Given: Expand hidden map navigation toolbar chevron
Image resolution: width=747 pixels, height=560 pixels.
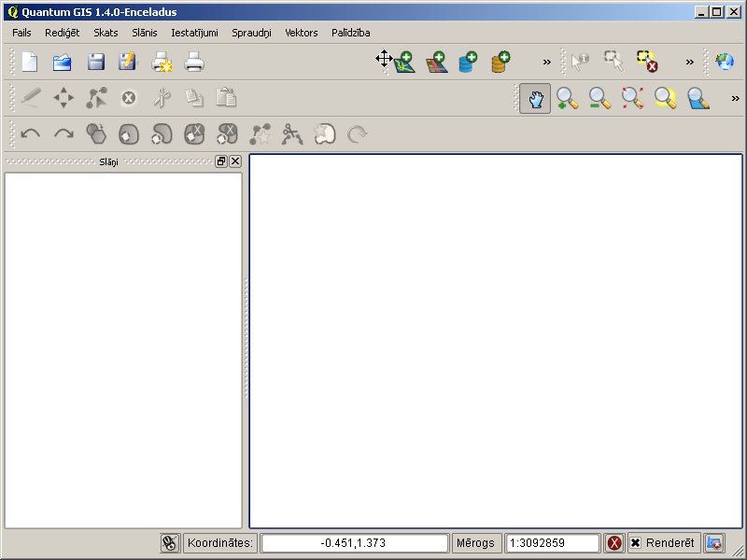Looking at the screenshot, I should pos(736,99).
